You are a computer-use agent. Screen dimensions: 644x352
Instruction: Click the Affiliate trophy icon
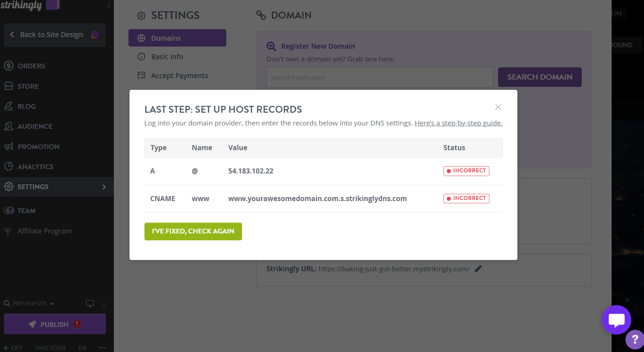pyautogui.click(x=8, y=231)
